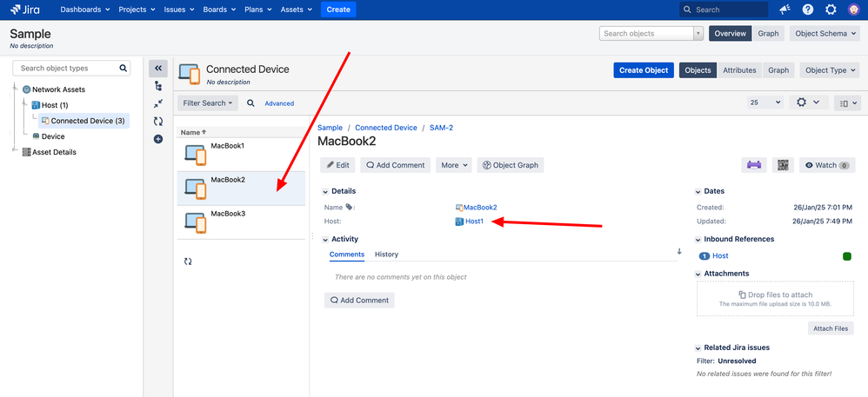Open the Object Schema dropdown
The width and height of the screenshot is (868, 397).
coord(825,33)
